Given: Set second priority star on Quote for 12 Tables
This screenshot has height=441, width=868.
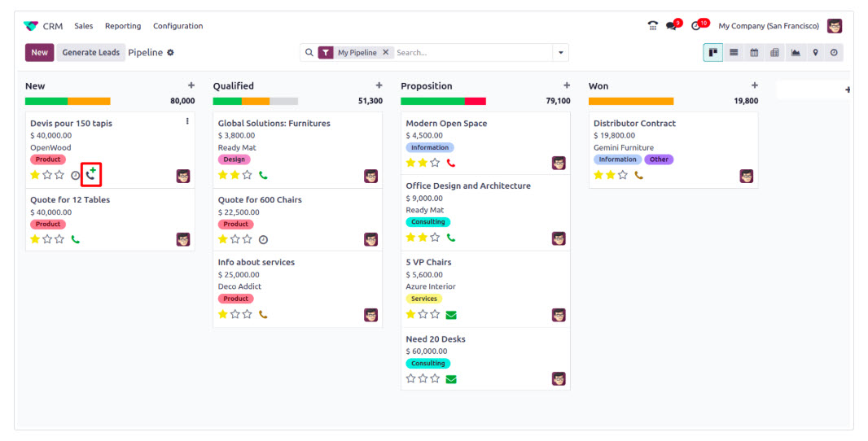Looking at the screenshot, I should pos(47,239).
